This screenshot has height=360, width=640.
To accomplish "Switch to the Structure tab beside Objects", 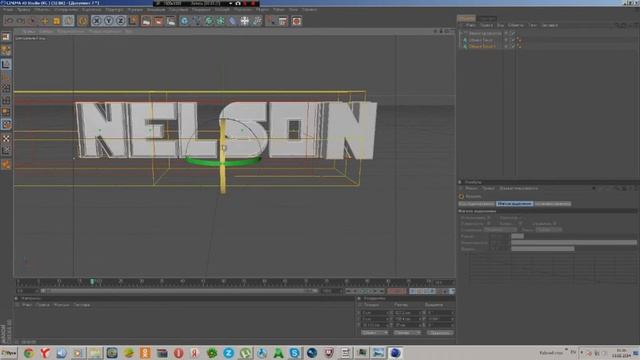I will 487,18.
